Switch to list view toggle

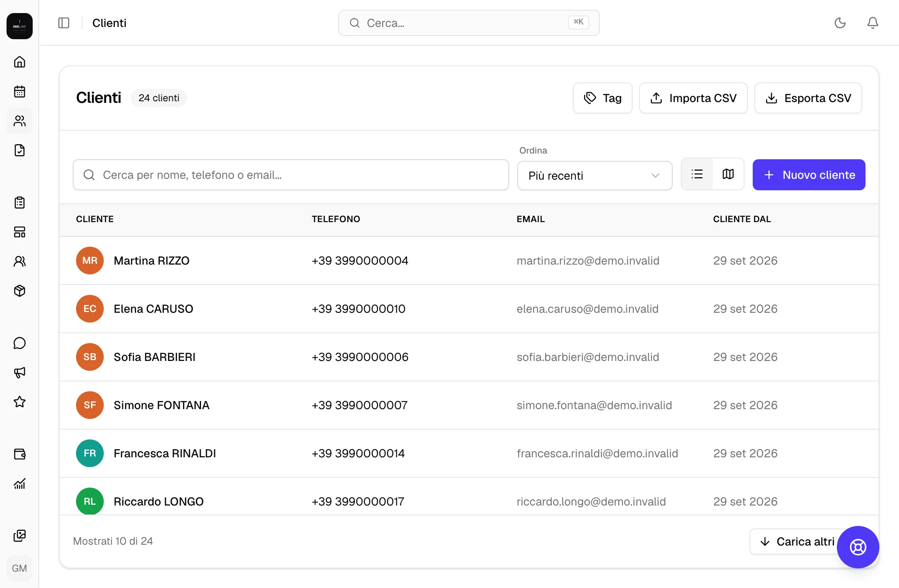[x=697, y=174]
